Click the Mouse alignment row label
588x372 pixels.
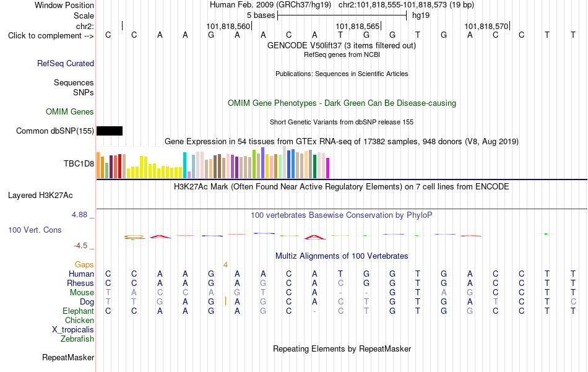click(x=82, y=293)
